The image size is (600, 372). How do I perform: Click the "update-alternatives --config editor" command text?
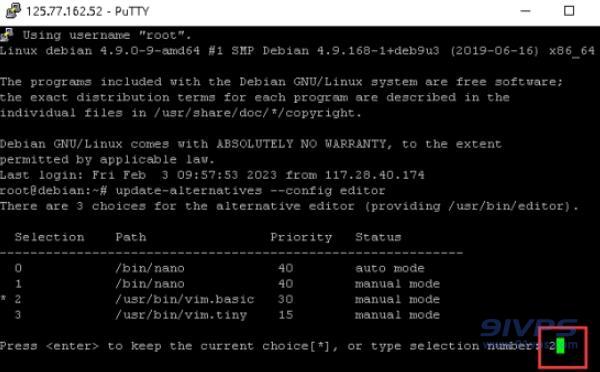point(250,191)
